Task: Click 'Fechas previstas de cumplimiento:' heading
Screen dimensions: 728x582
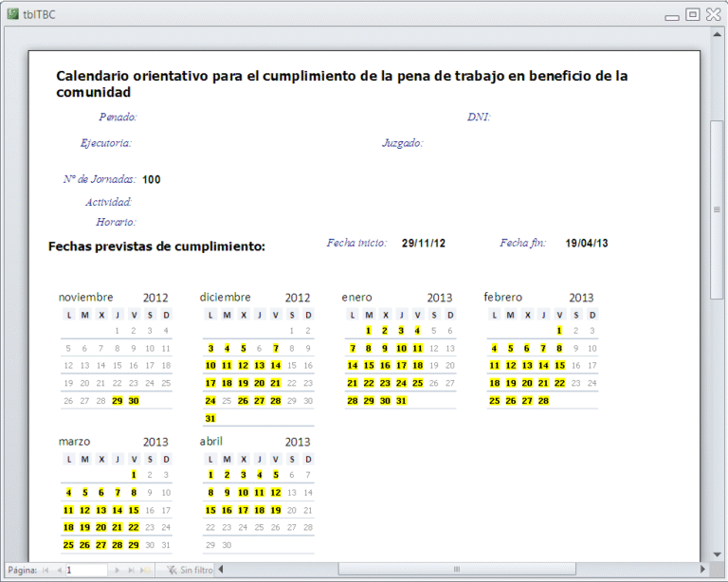Action: tap(156, 246)
